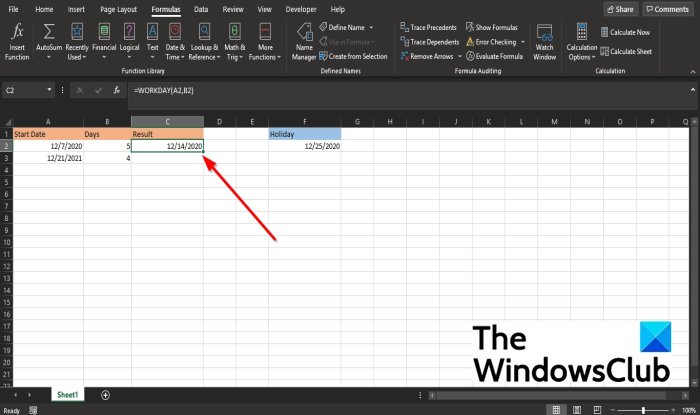Viewport: 700px width, 415px height.
Task: Toggle Show Formulas
Action: (492, 27)
